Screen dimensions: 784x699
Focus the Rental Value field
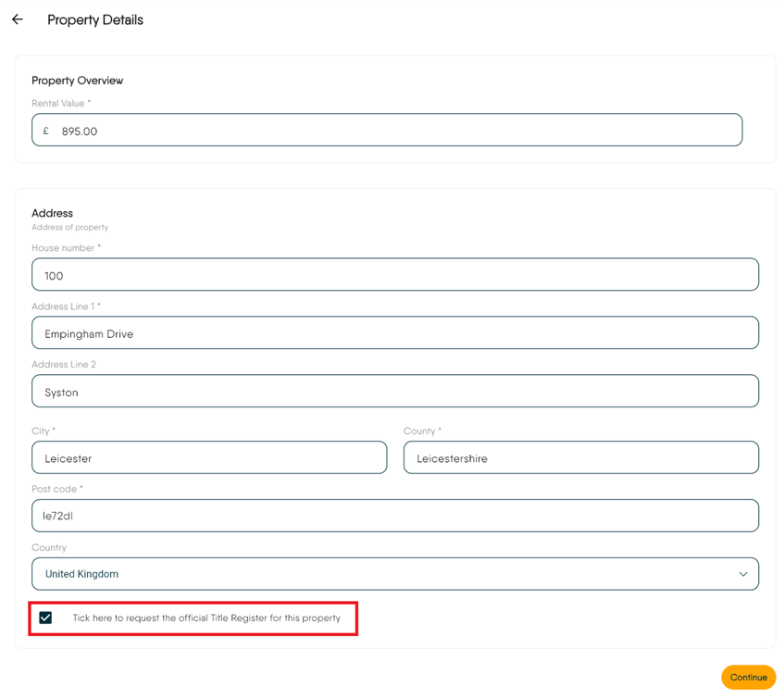pyautogui.click(x=398, y=131)
